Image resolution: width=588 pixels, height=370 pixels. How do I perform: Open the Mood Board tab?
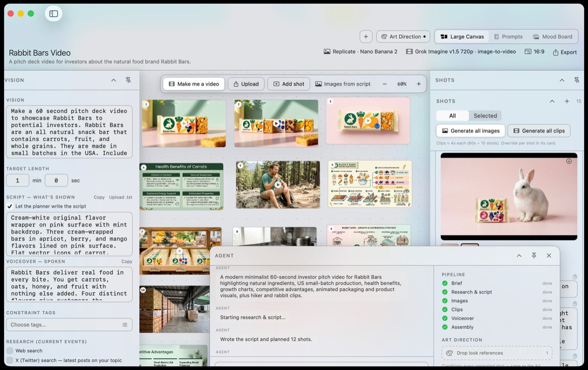pos(553,37)
